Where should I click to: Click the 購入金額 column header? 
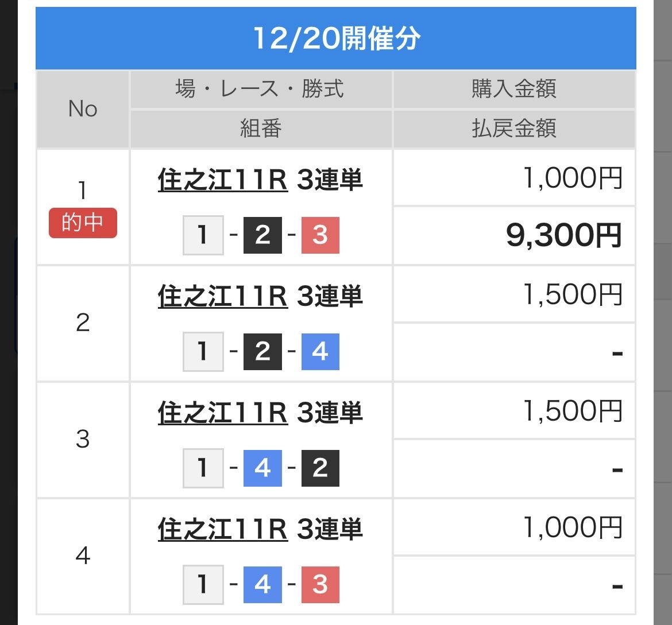(x=514, y=90)
